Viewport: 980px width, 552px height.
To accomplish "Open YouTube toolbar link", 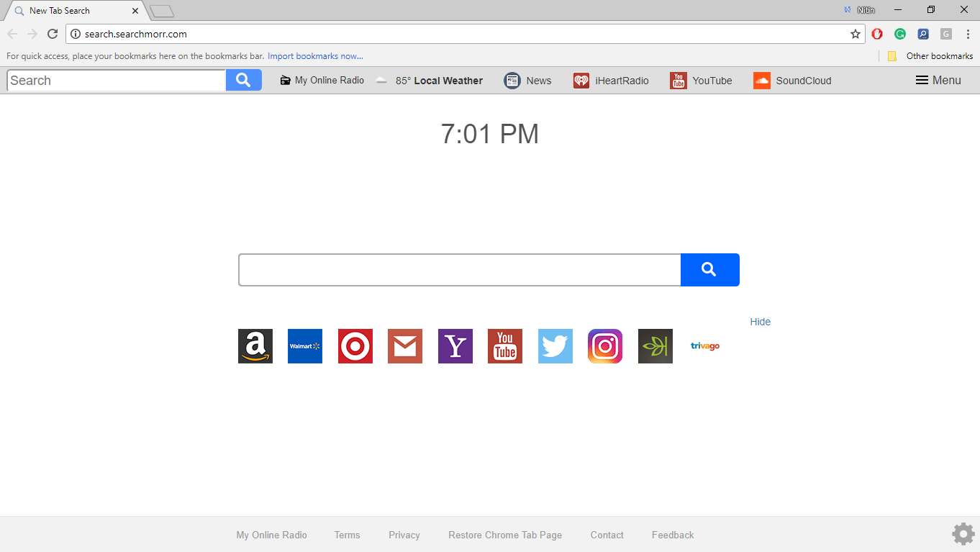I will tap(701, 81).
